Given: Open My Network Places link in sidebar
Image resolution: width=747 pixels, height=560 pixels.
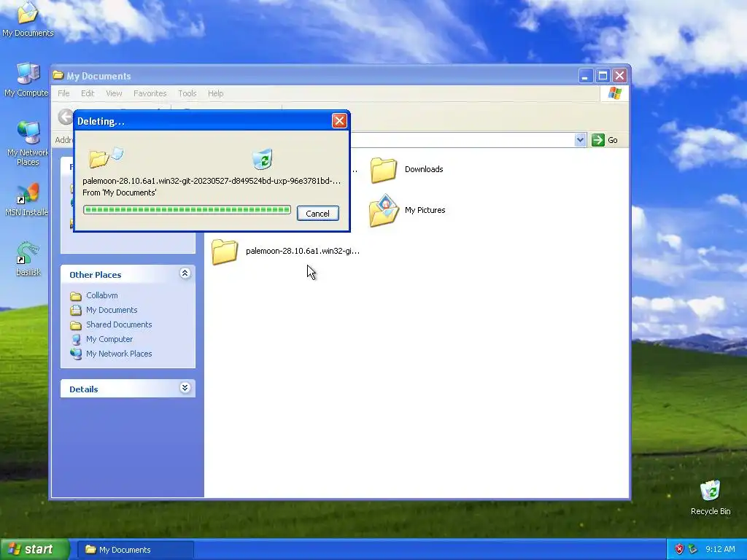Looking at the screenshot, I should point(119,354).
